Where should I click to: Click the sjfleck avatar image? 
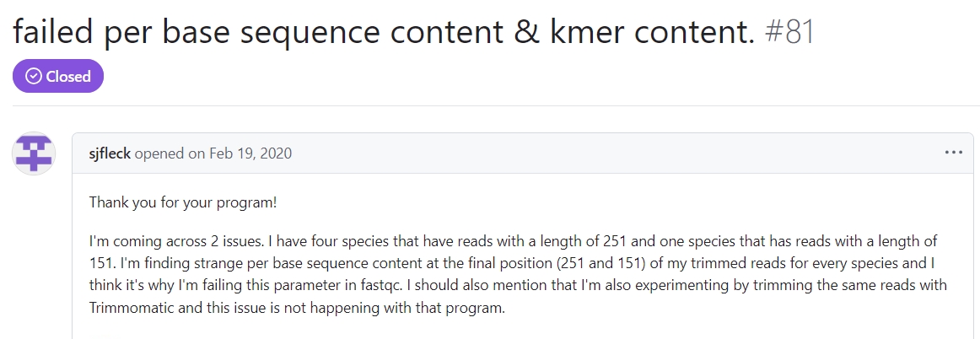pyautogui.click(x=34, y=153)
